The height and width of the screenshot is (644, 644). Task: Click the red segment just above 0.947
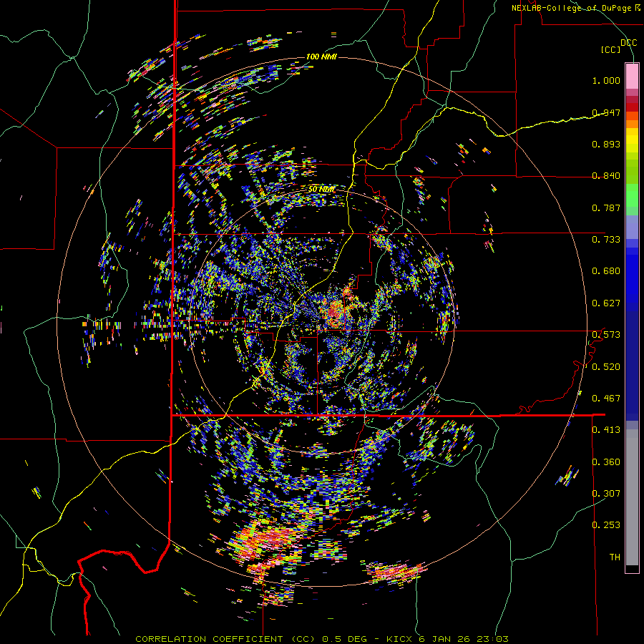pyautogui.click(x=632, y=107)
